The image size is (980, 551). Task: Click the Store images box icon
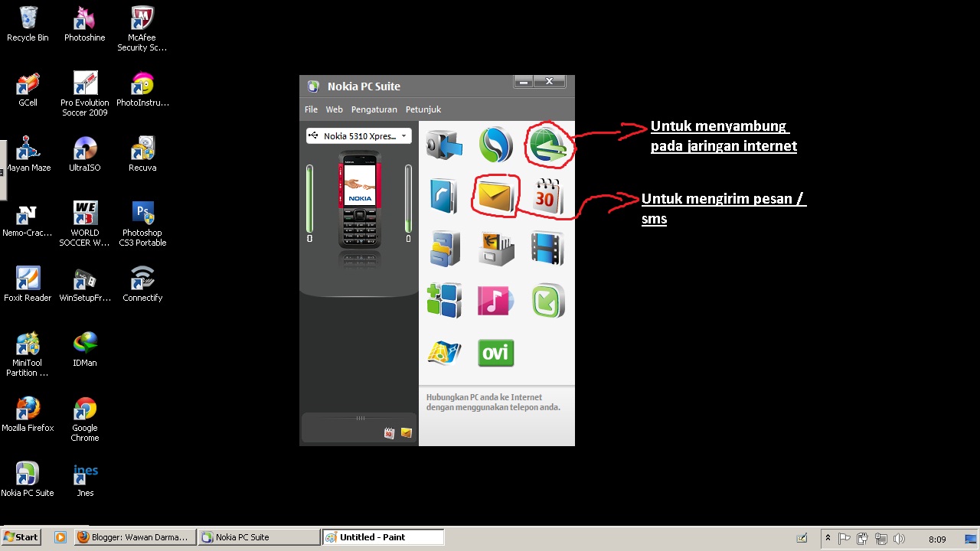click(495, 248)
